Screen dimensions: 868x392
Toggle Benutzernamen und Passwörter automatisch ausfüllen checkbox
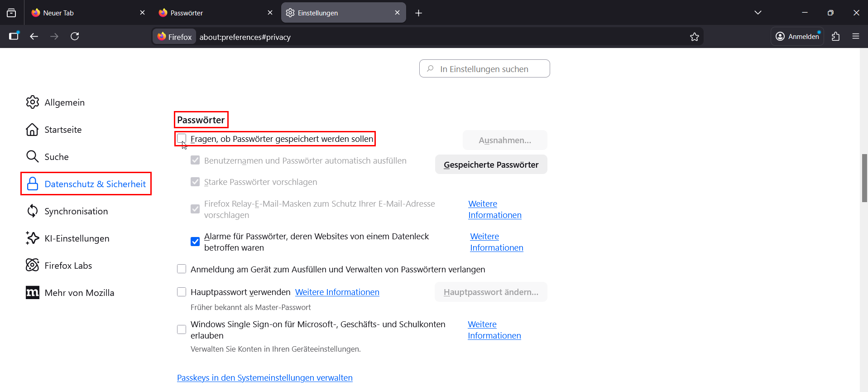(195, 160)
